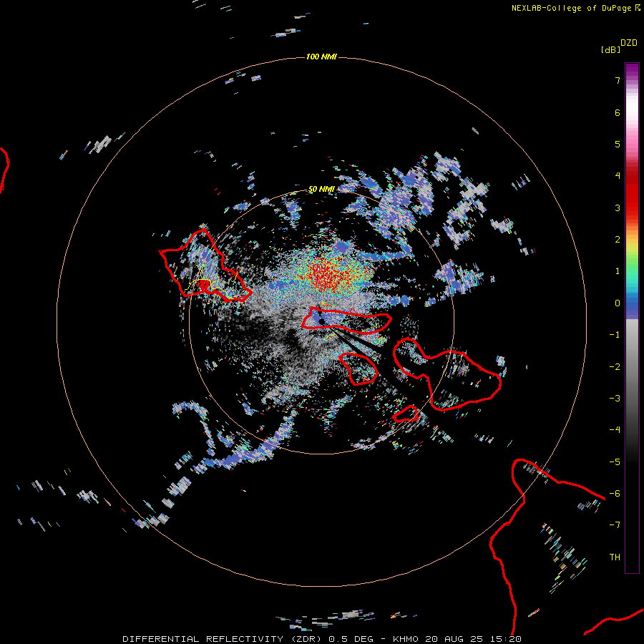Click the 5 dB scale value

coord(618,145)
